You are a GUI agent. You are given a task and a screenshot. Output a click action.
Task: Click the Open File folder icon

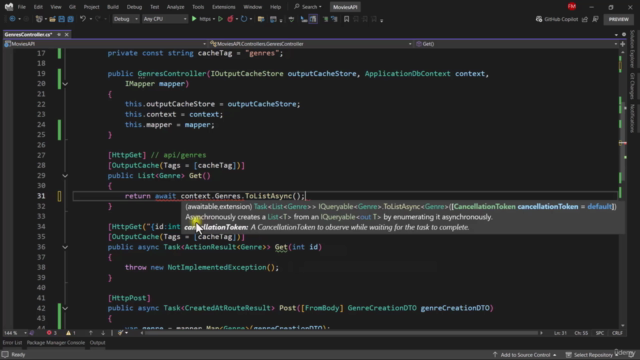[52, 19]
